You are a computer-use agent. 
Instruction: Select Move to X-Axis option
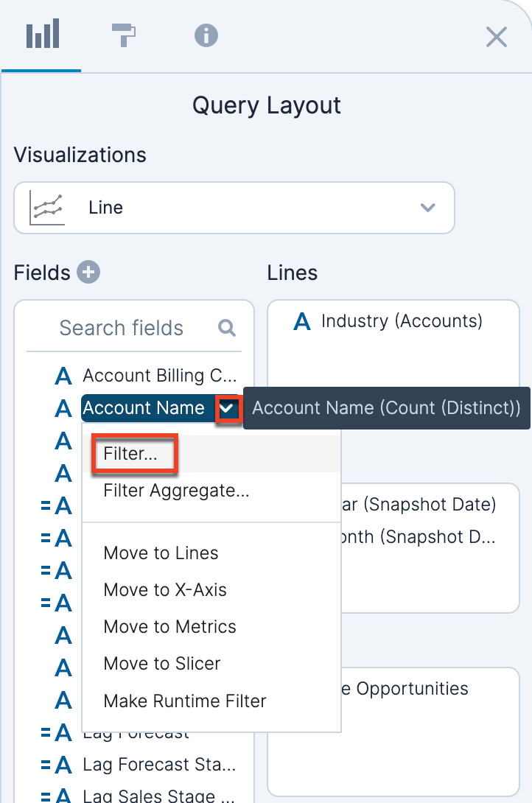(x=165, y=590)
